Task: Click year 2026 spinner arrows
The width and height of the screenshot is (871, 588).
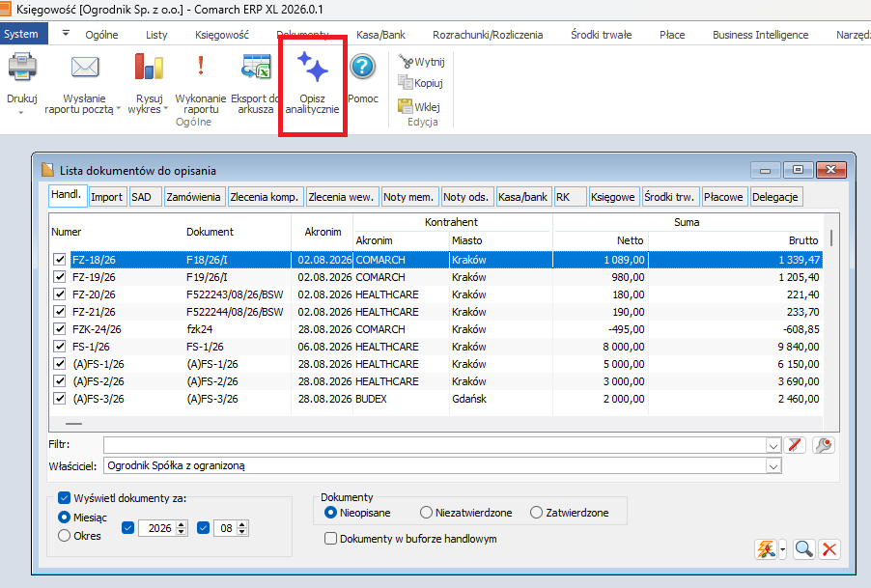Action: pos(182,528)
